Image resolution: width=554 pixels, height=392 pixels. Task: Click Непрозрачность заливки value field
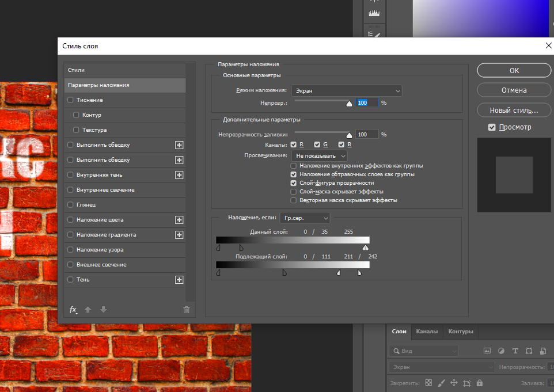367,135
